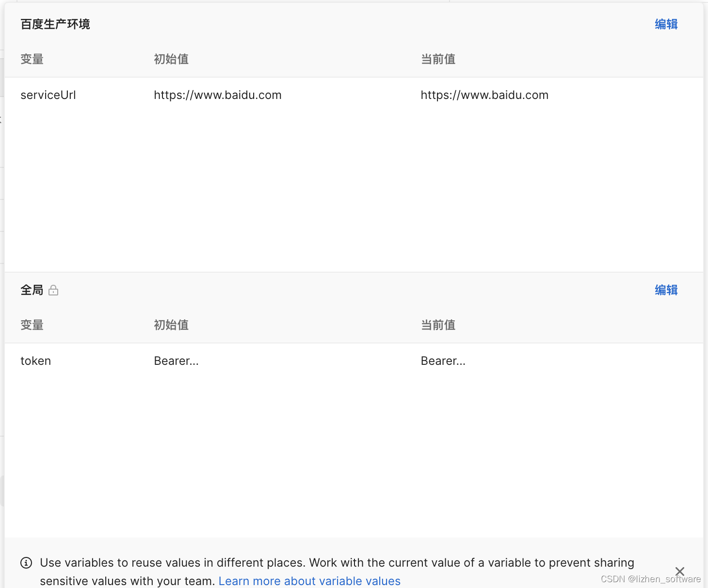Viewport: 708px width, 588px height.
Task: Click 编辑 link for 全局 section
Action: [x=666, y=290]
